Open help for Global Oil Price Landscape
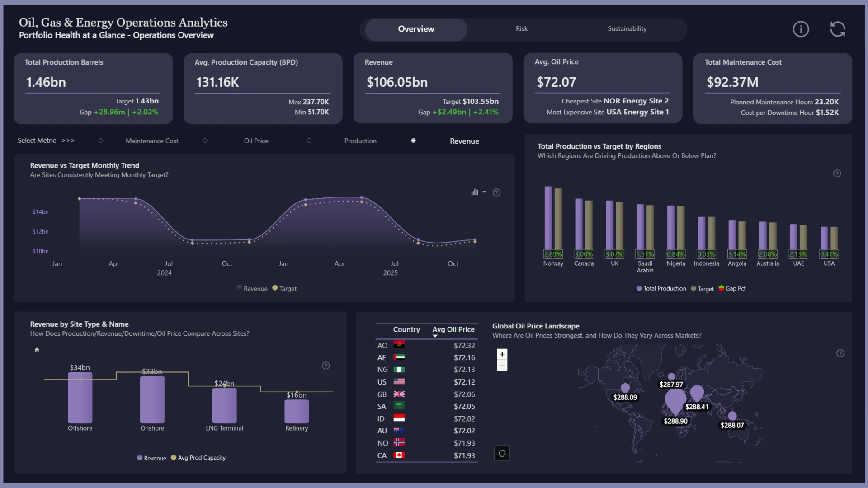 click(x=840, y=353)
